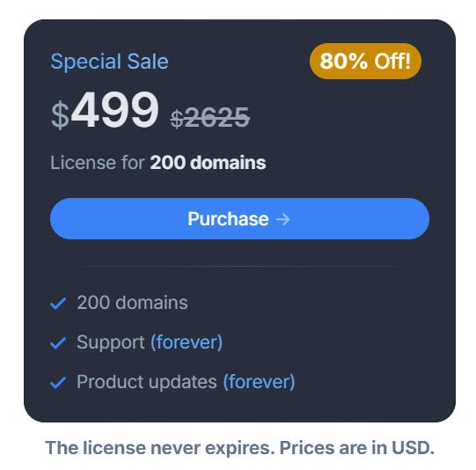Click the license never expires note
Screen dimensions: 476x470
click(x=160, y=448)
